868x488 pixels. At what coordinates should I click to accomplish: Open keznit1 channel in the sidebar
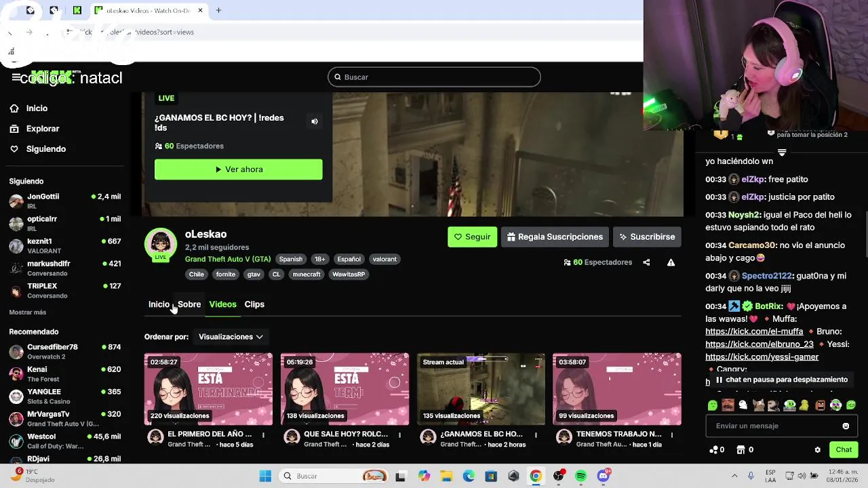tap(65, 245)
